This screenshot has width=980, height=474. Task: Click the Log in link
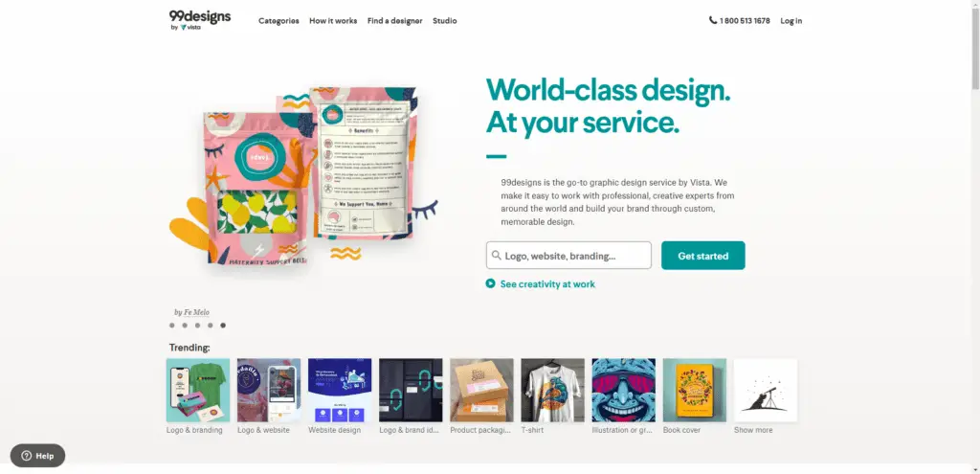pos(791,21)
